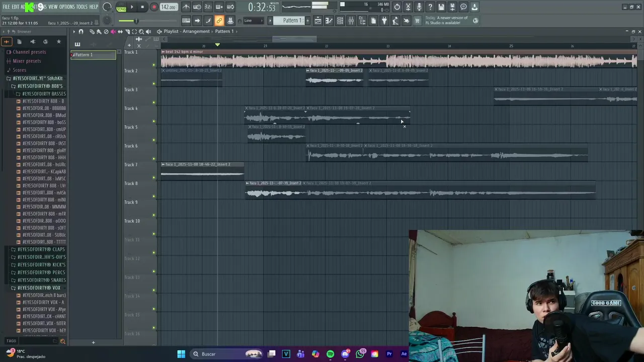
Task: Select the playlist zoom magnifier tool
Action: click(x=141, y=32)
